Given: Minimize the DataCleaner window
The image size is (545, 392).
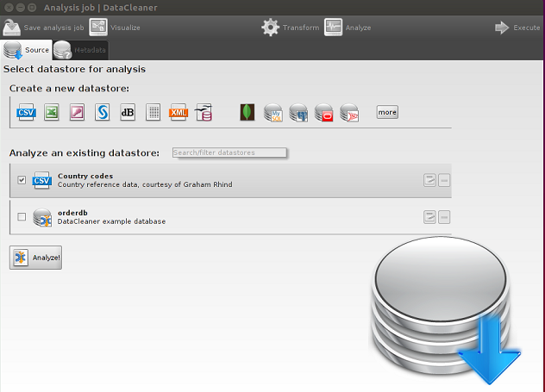Looking at the screenshot, I should click(20, 7).
